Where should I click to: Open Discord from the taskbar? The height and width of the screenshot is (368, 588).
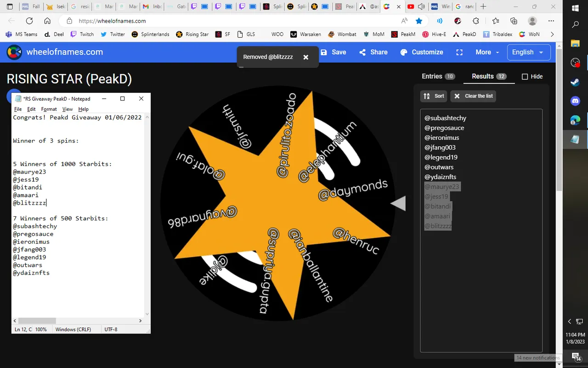(x=575, y=101)
